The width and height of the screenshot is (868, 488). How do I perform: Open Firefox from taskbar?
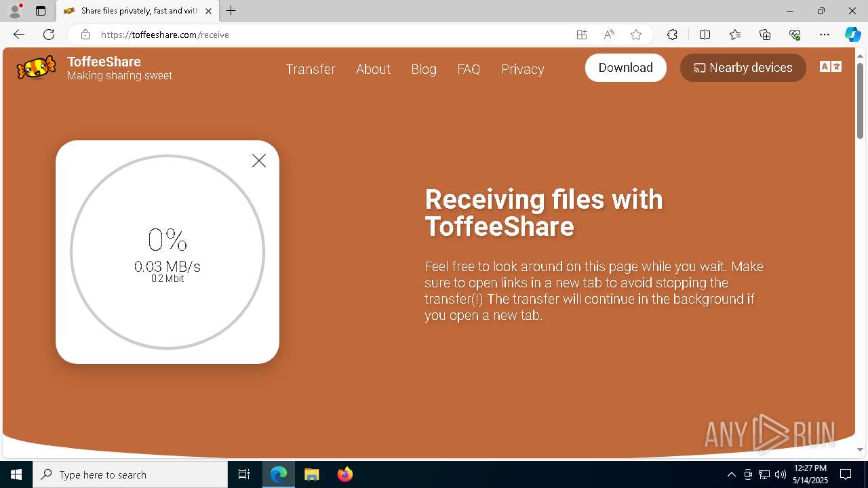(x=345, y=474)
